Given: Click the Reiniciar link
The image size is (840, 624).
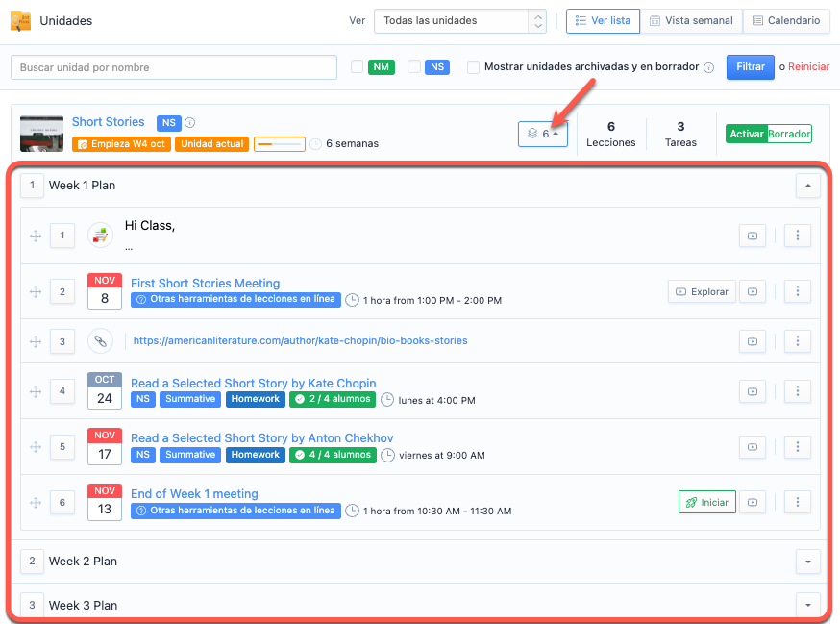Looking at the screenshot, I should (808, 67).
